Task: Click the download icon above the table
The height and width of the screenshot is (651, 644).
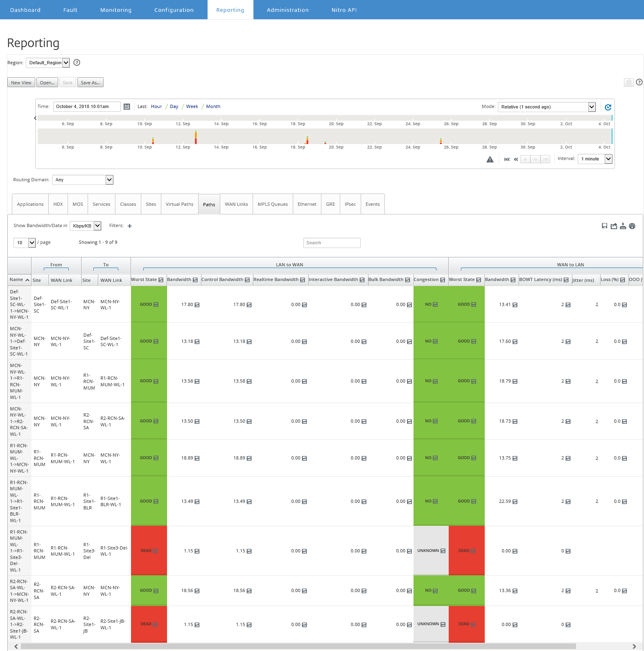Action: (623, 226)
